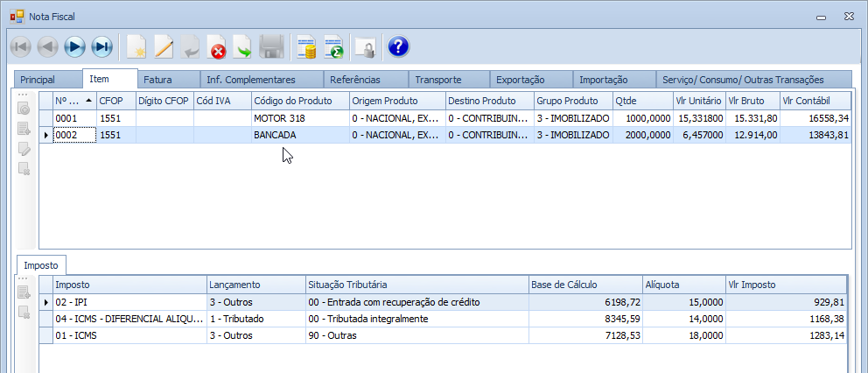
Task: Open the coins financial report icon
Action: click(306, 46)
